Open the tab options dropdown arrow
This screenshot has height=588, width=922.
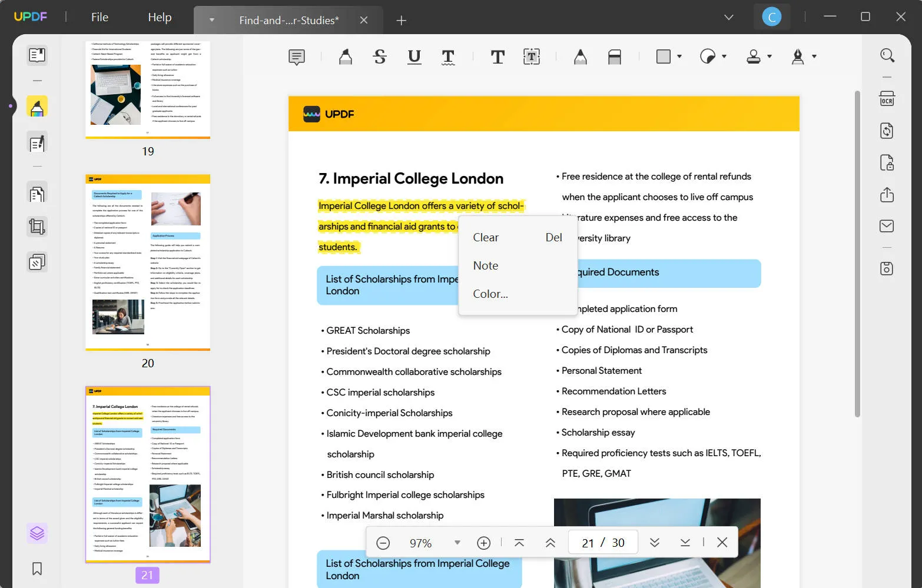click(212, 21)
